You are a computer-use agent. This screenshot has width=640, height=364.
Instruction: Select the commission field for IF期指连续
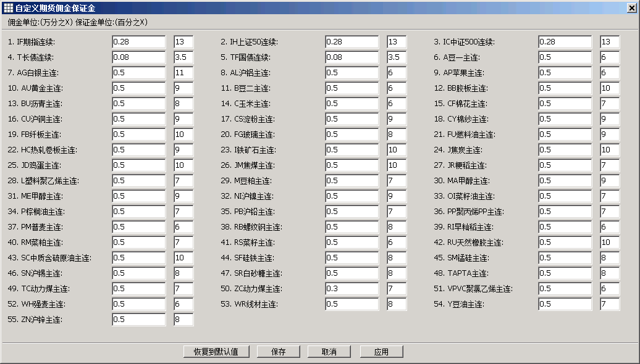(139, 42)
